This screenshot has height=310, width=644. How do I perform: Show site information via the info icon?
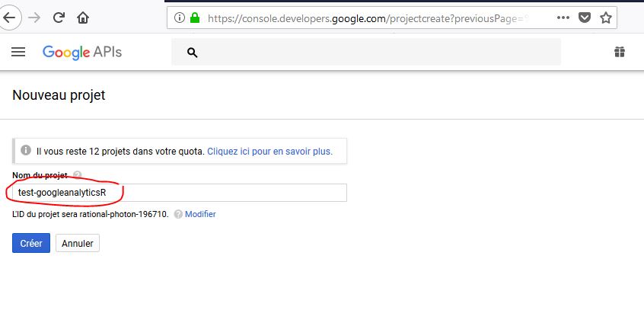click(x=180, y=18)
